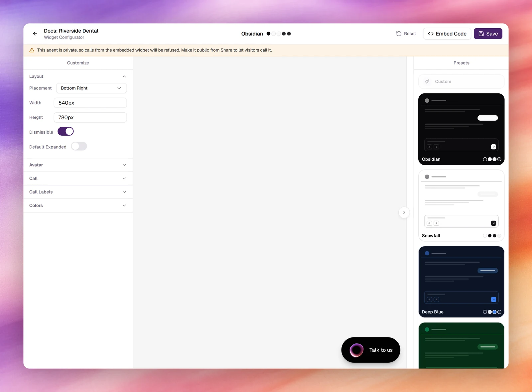Turn off the Dismissible toggle
The height and width of the screenshot is (392, 532).
[66, 132]
